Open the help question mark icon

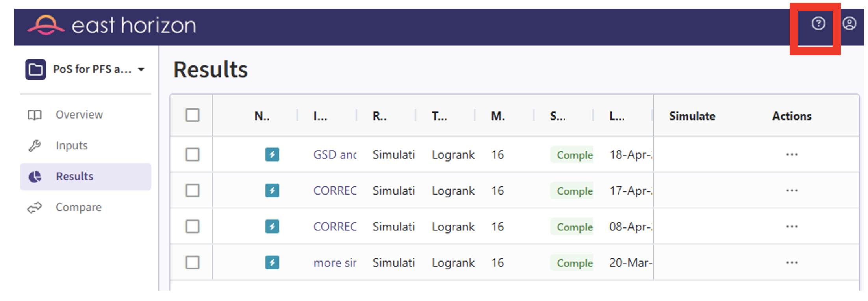pyautogui.click(x=818, y=24)
